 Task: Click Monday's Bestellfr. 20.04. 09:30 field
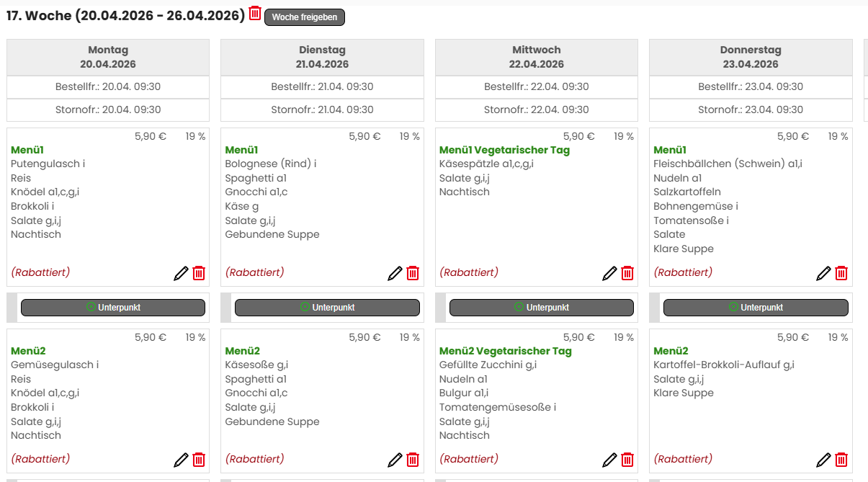108,87
